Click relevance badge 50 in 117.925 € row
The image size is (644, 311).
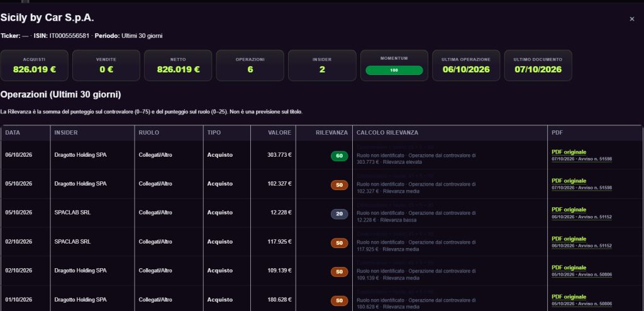339,243
